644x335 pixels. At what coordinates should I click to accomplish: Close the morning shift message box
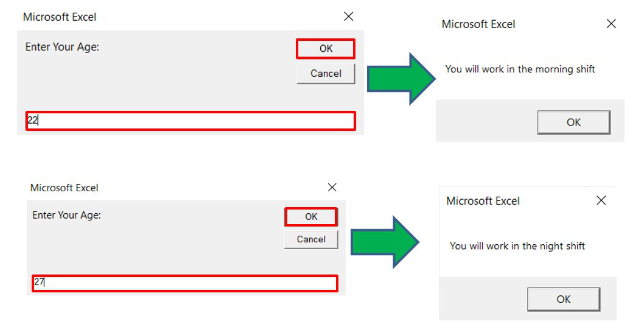(611, 24)
